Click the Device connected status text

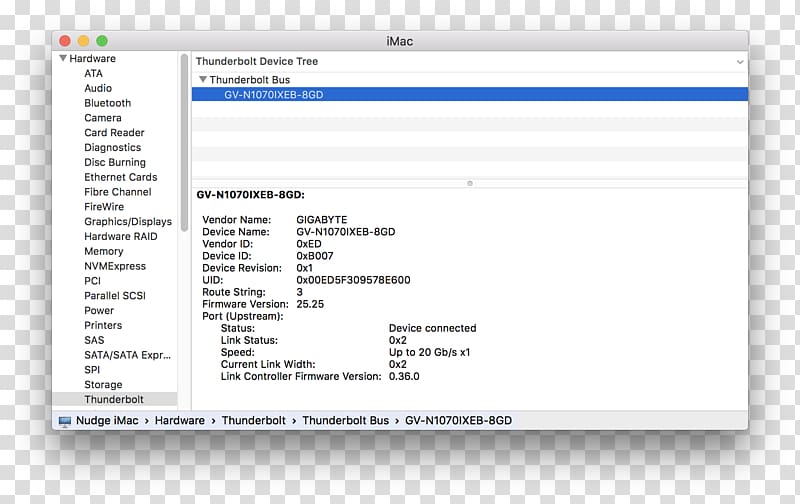point(433,328)
